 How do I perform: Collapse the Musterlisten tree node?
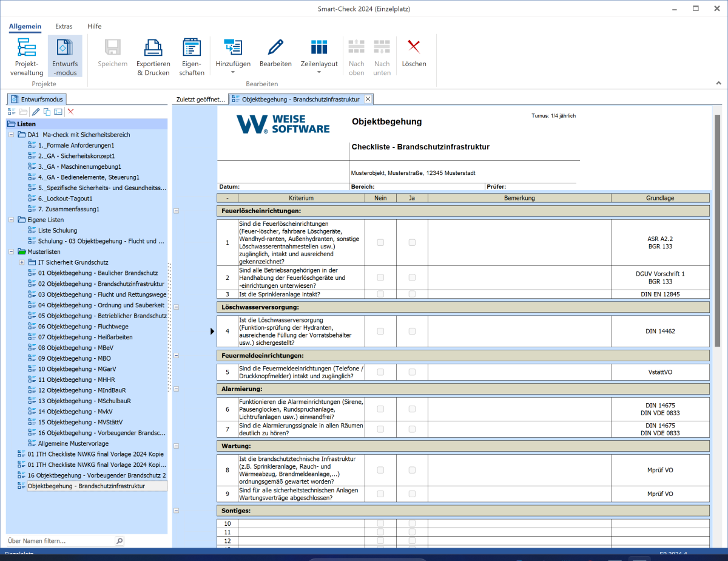(12, 251)
